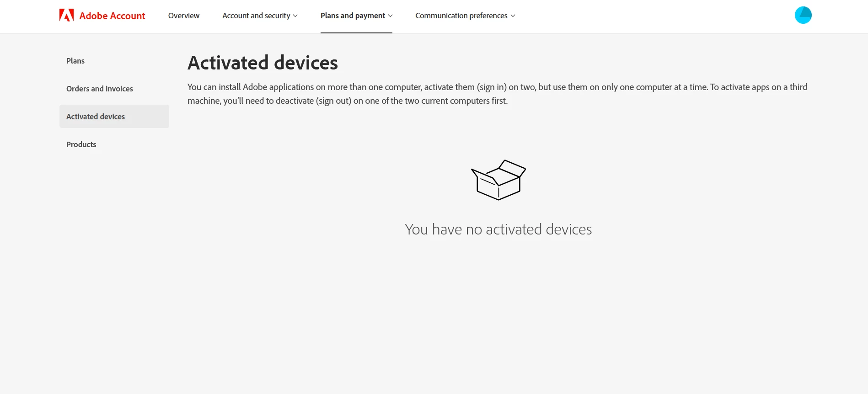Click the empty box illustration
Viewport: 868px width, 394px height.
(x=498, y=180)
